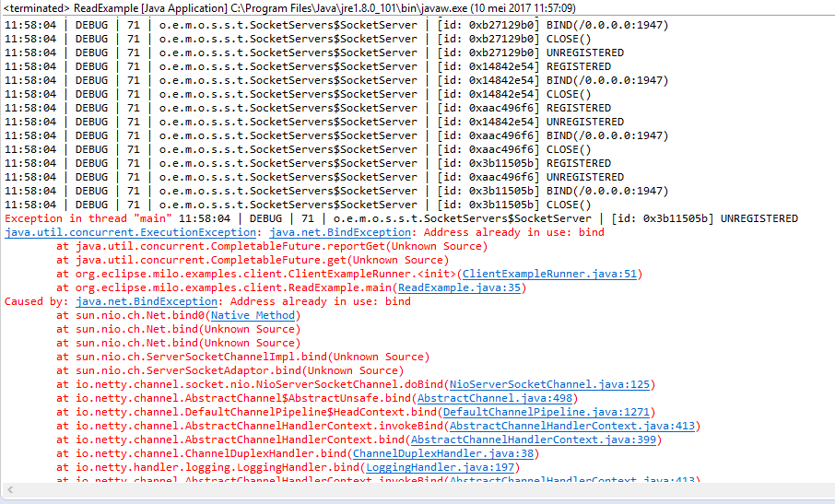The width and height of the screenshot is (835, 504).
Task: Open the java.util.concurrent.ExecutionException link
Action: point(131,232)
